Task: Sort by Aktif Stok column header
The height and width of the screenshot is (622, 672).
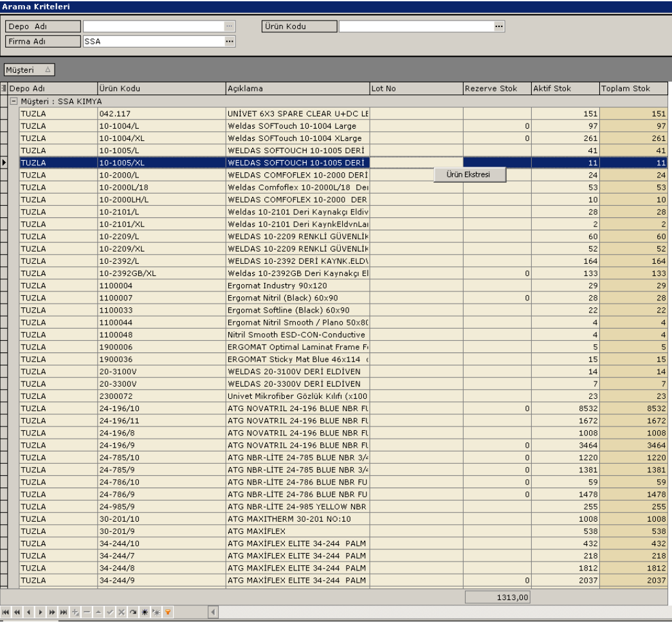Action: [x=565, y=88]
